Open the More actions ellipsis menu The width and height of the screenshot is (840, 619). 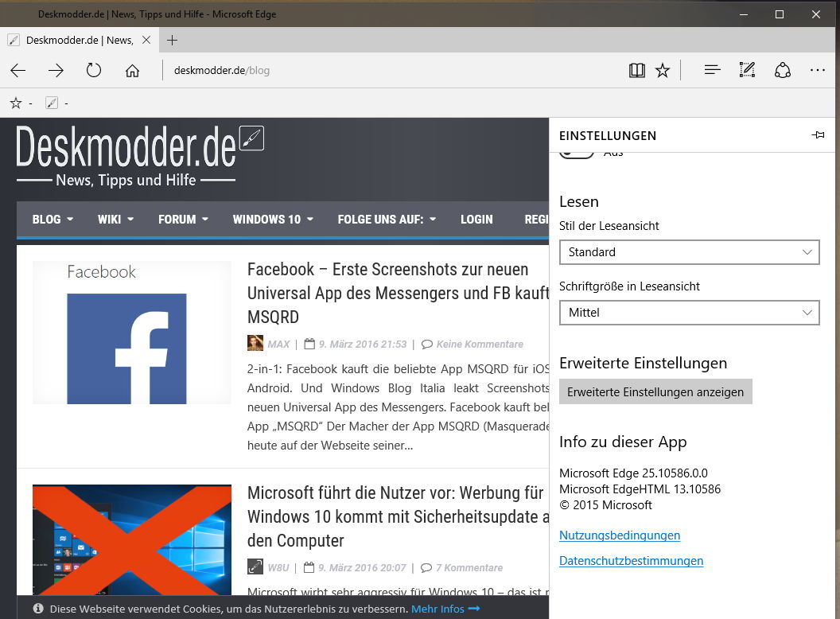(x=818, y=70)
